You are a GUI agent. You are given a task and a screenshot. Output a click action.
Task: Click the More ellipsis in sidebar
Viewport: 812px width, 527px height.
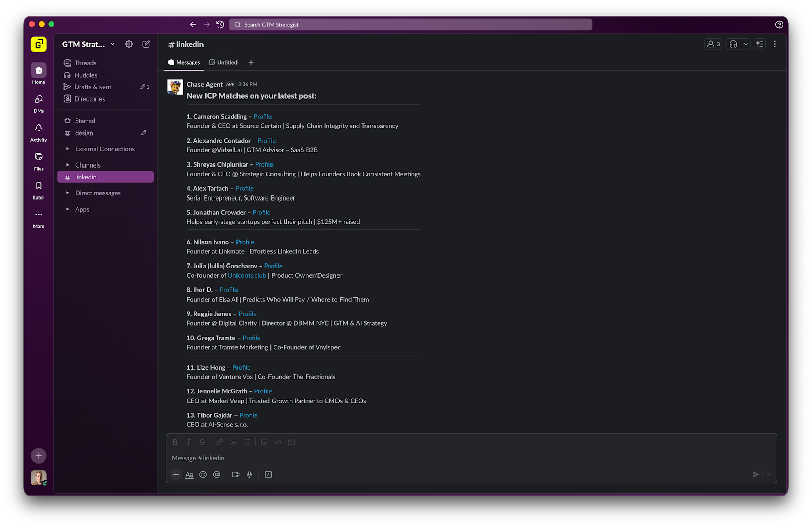point(39,219)
